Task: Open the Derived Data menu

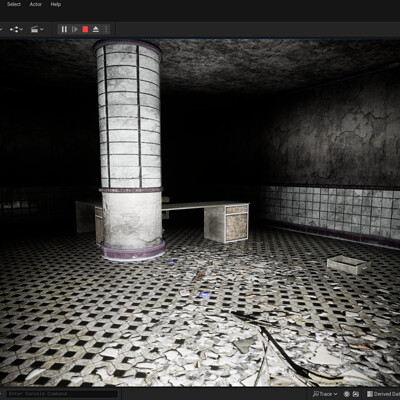Action: pyautogui.click(x=383, y=394)
